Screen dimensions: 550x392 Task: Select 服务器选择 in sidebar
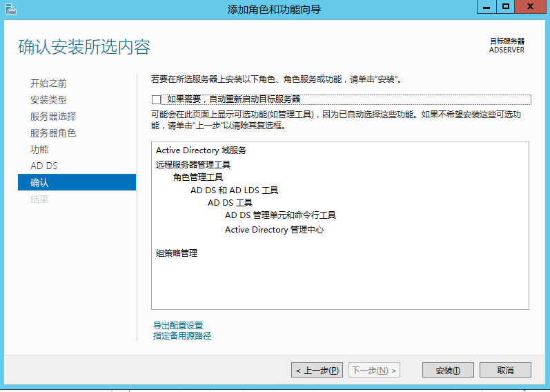53,117
